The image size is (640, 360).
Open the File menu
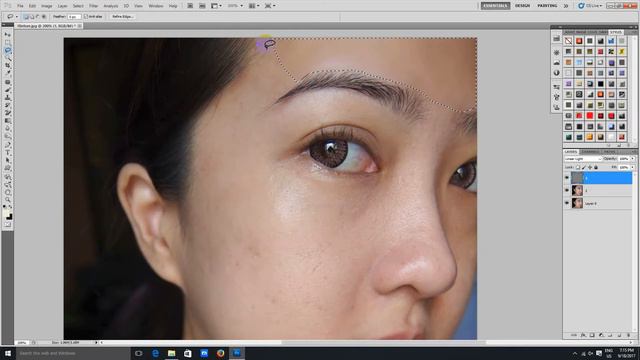tap(20, 6)
